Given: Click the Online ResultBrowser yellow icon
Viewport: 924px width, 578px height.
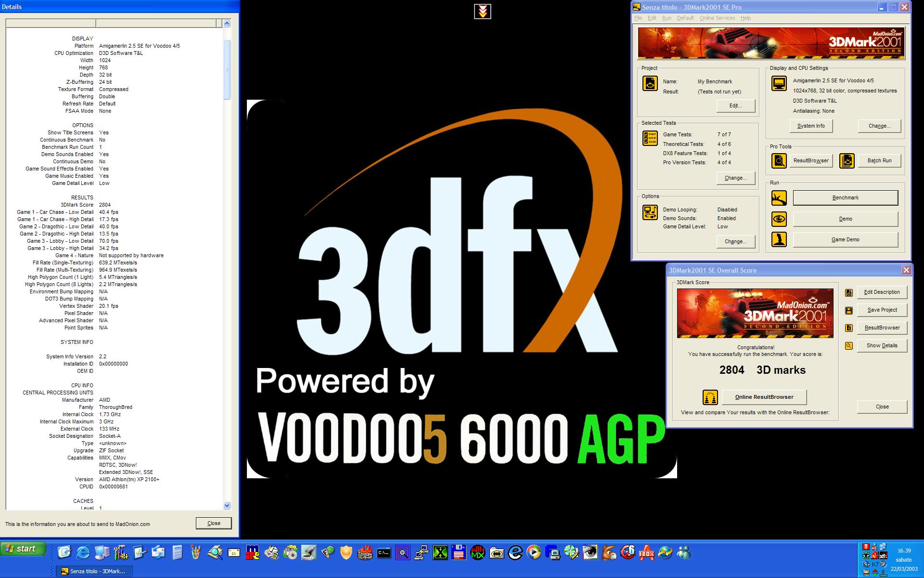Looking at the screenshot, I should tap(710, 397).
